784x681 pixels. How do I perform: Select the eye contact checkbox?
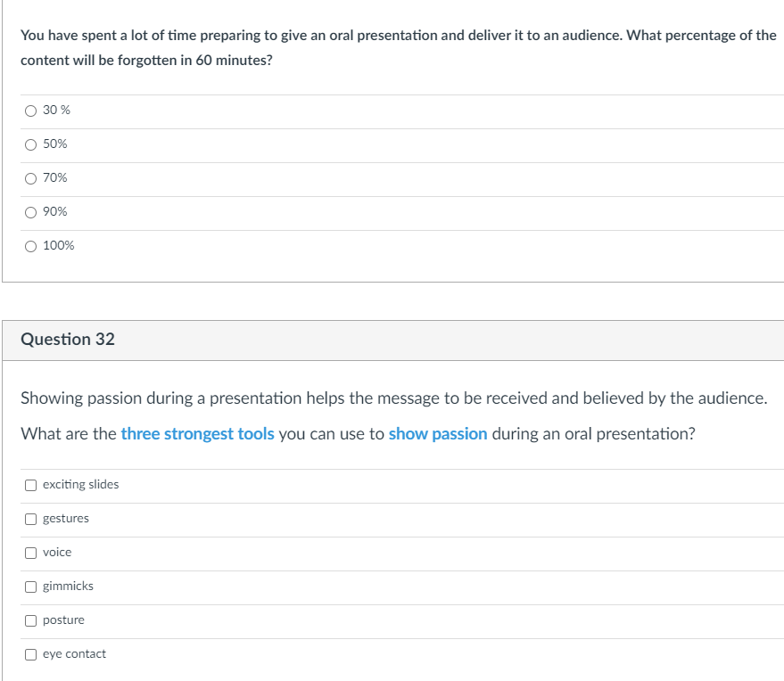[31, 654]
